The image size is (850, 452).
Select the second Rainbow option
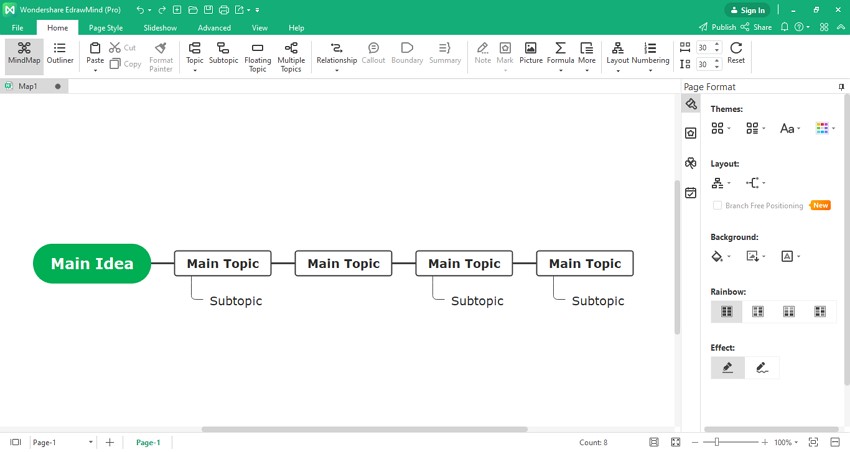click(758, 311)
